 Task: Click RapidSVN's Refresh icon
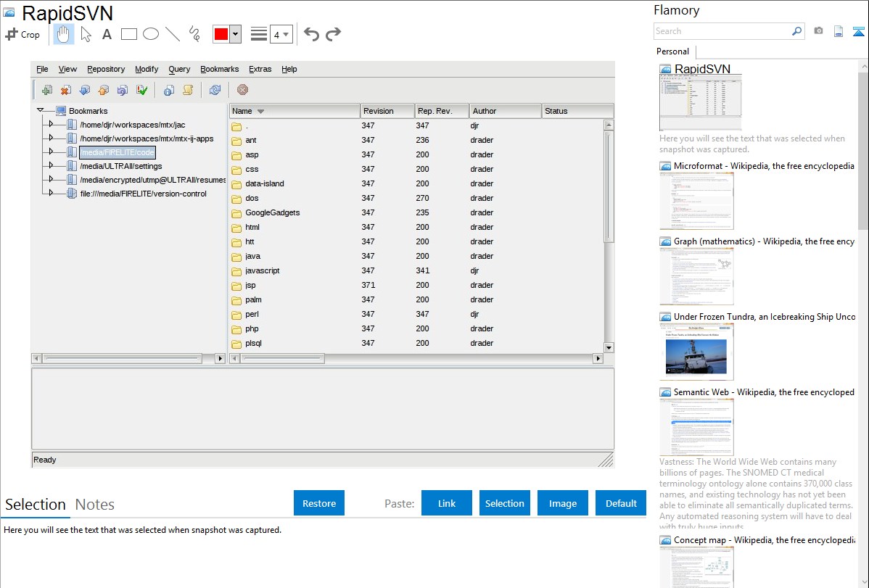pyautogui.click(x=215, y=90)
